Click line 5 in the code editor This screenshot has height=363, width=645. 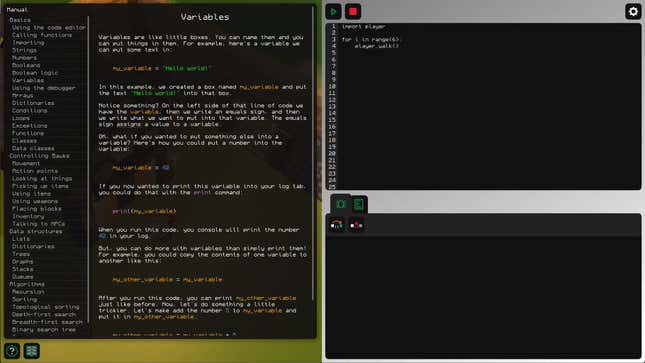(490, 53)
